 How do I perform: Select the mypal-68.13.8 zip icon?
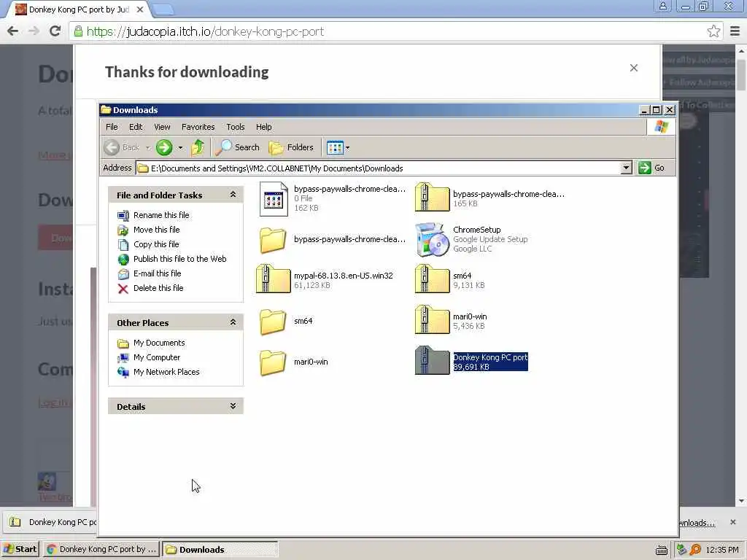pos(273,279)
